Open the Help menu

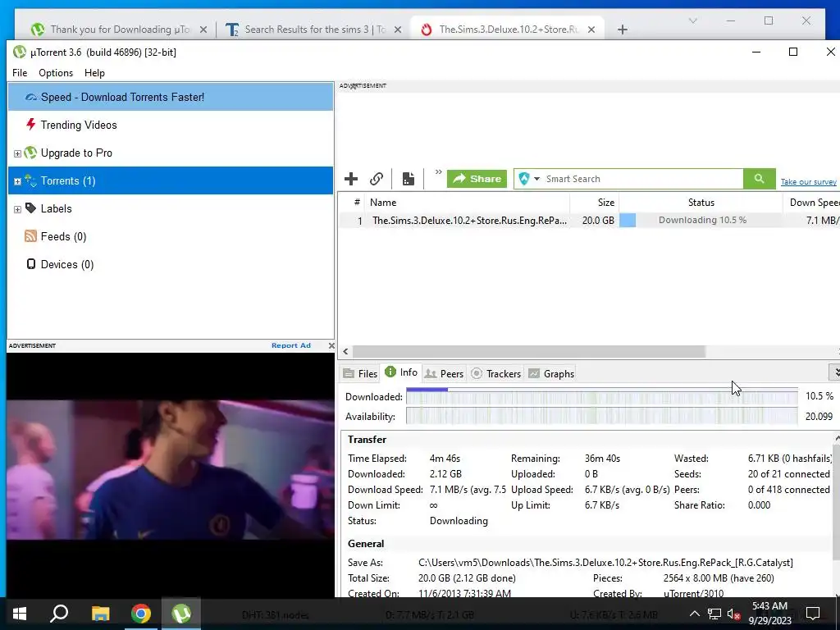click(x=94, y=73)
